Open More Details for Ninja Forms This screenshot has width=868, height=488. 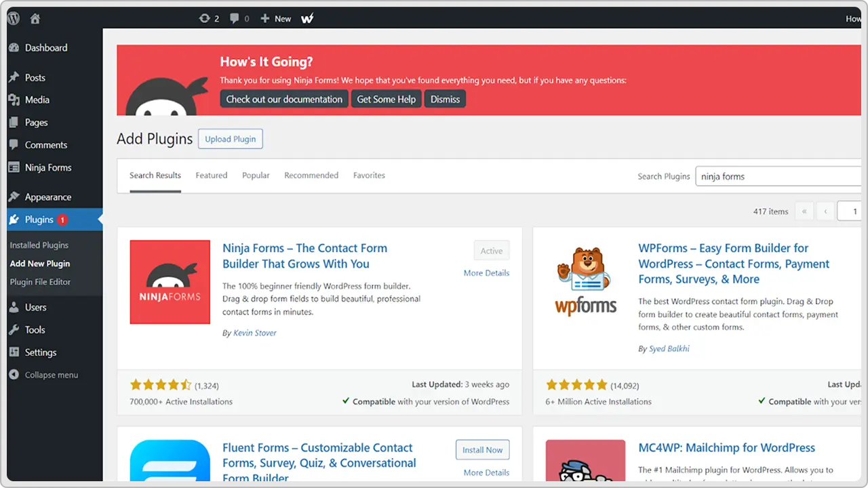pyautogui.click(x=486, y=273)
